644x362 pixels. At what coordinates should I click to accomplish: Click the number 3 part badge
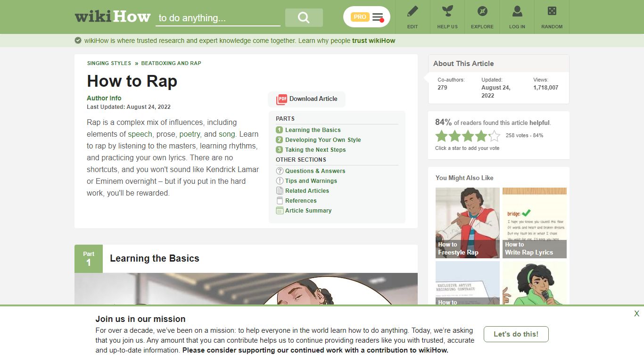coord(279,150)
